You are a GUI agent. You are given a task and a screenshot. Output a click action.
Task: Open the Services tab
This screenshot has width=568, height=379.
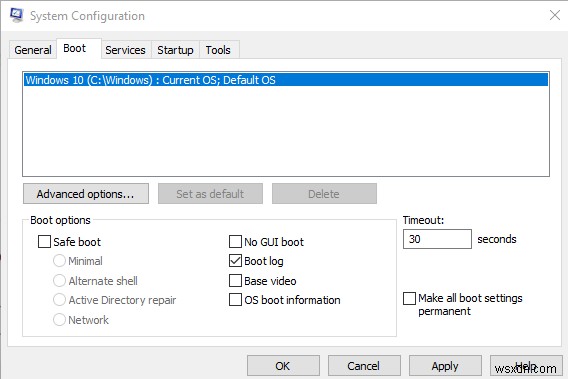[x=125, y=50]
